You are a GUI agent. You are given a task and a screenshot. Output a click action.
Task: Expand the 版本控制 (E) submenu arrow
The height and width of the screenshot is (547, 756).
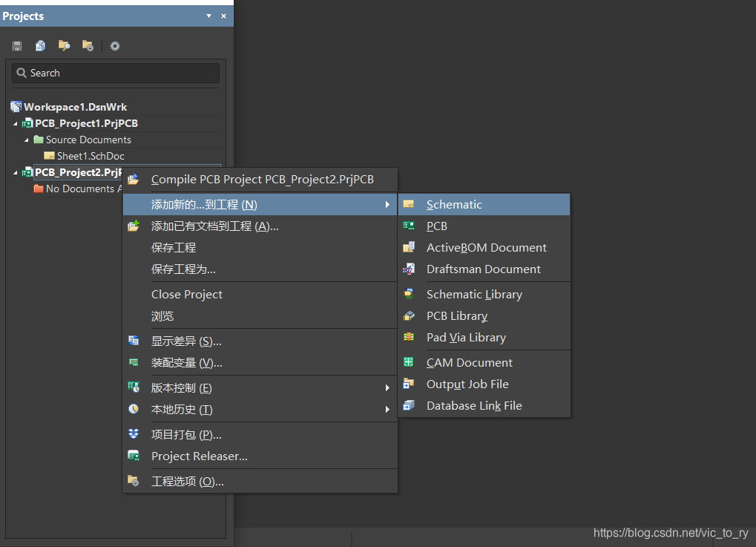[387, 388]
